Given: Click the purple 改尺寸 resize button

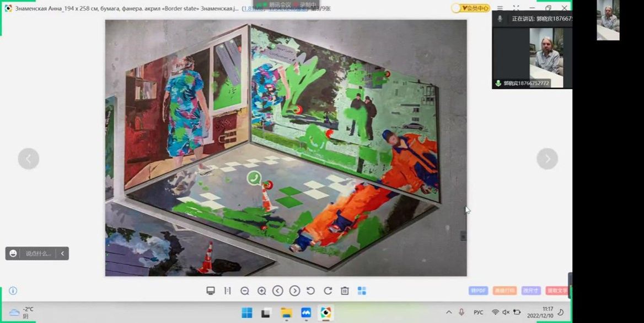Looking at the screenshot, I should (x=530, y=290).
